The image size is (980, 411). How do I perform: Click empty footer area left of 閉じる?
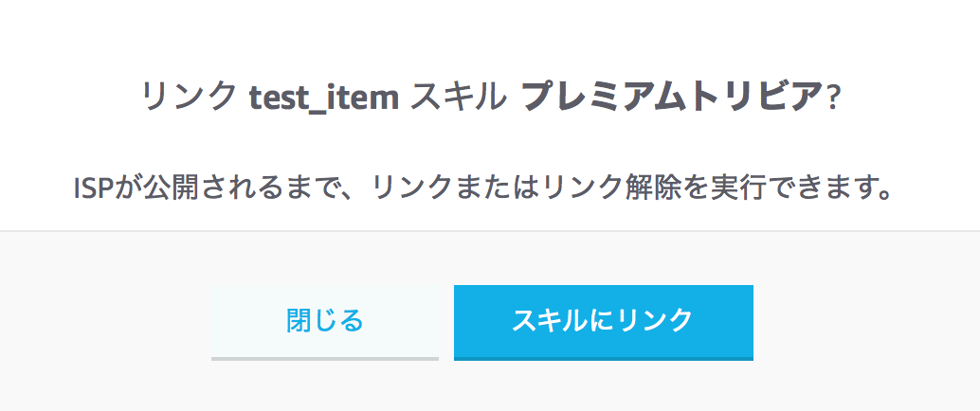click(104, 322)
